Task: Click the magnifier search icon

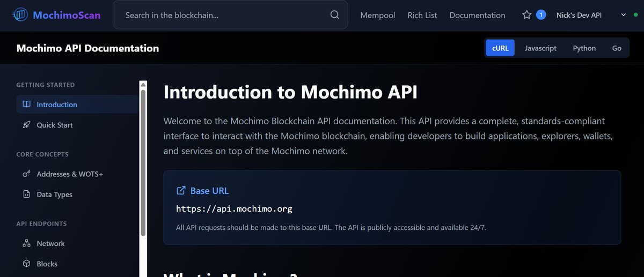Action: click(x=335, y=15)
